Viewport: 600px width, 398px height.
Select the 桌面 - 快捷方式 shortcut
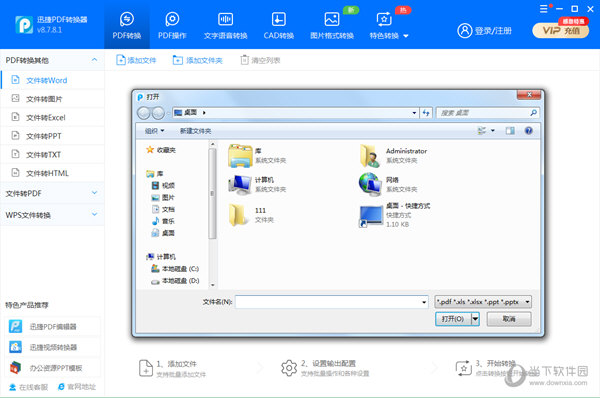[394, 215]
